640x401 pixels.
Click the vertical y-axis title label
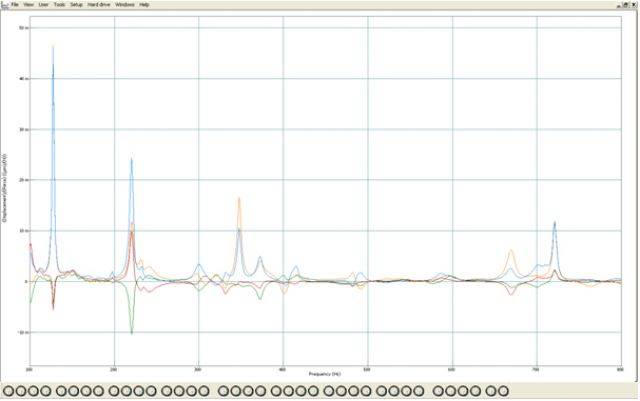pyautogui.click(x=6, y=188)
